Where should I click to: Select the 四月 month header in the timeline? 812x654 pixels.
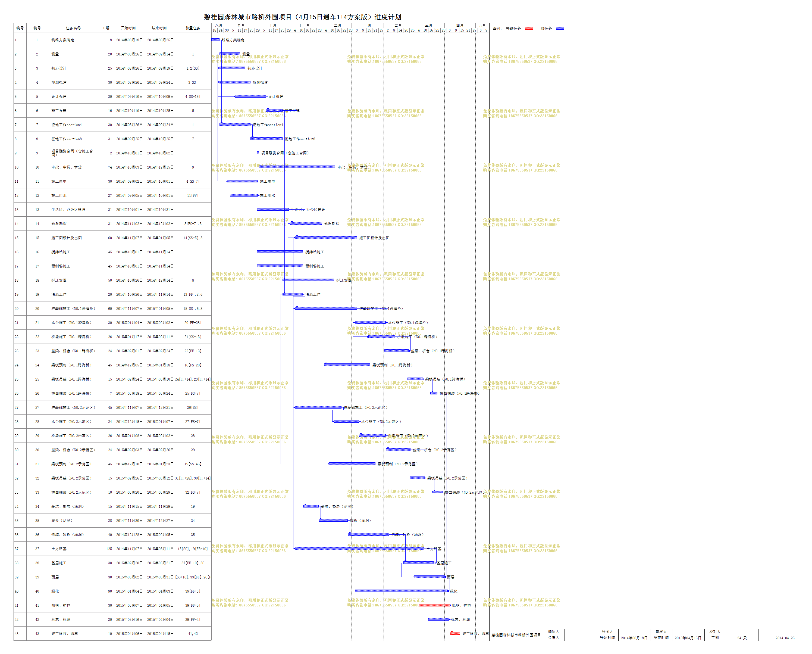(460, 25)
